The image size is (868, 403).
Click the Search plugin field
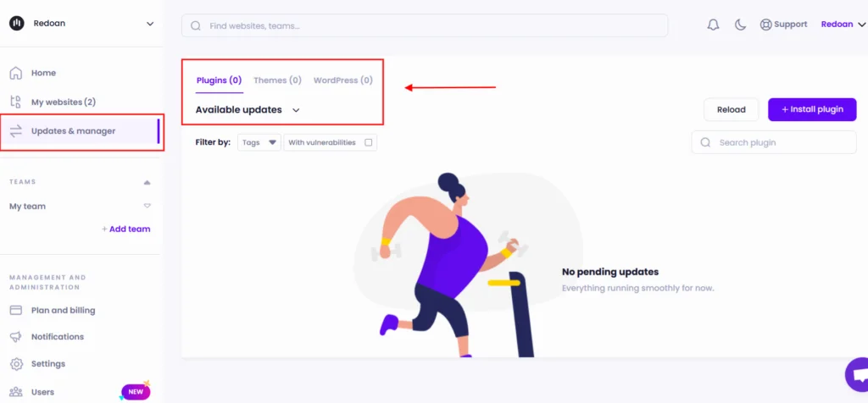point(774,142)
